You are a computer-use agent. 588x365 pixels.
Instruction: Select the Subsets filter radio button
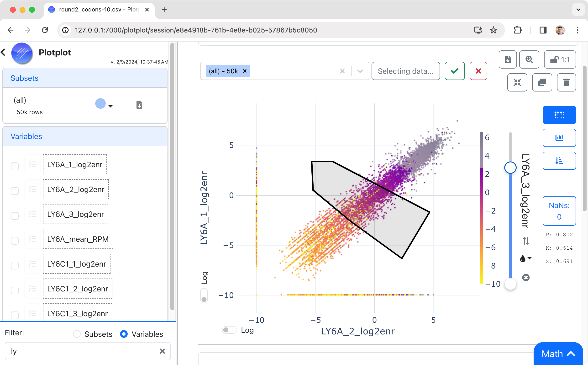[77, 334]
